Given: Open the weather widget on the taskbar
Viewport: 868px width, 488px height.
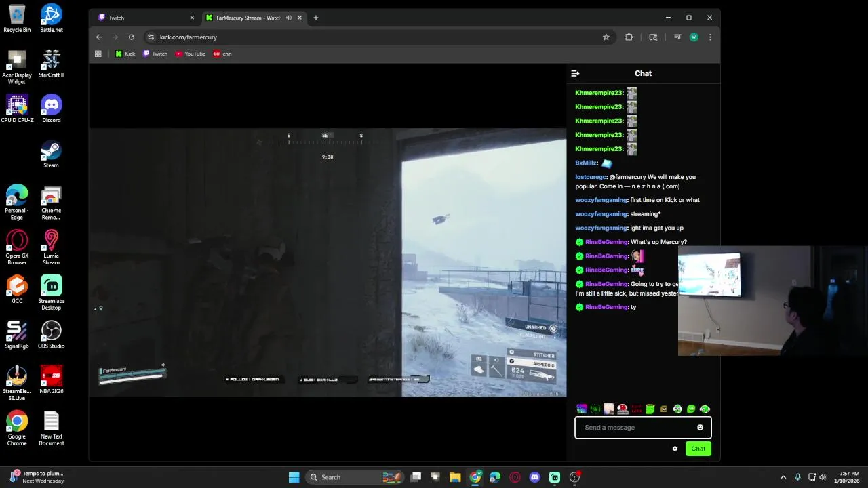Looking at the screenshot, I should (37, 477).
